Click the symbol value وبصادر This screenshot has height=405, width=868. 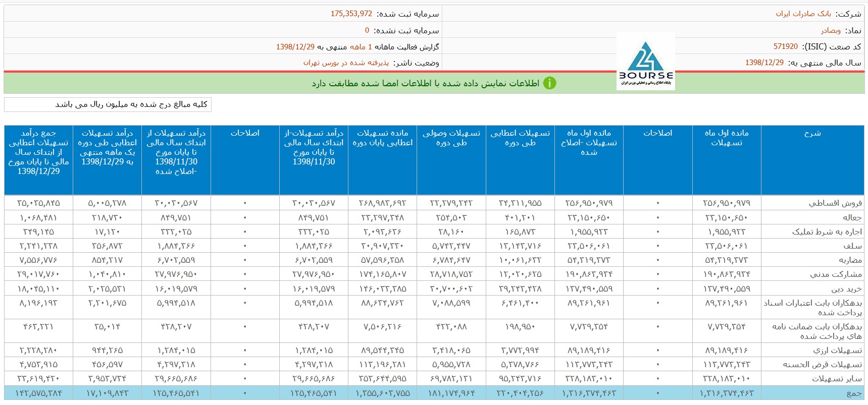(x=831, y=30)
